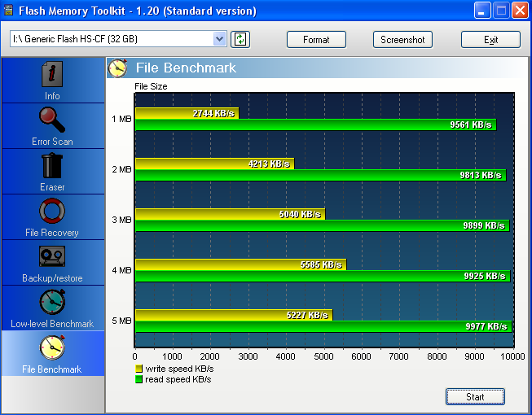The height and width of the screenshot is (415, 532).
Task: Click the '1 MB' file size label
Action: [x=121, y=119]
